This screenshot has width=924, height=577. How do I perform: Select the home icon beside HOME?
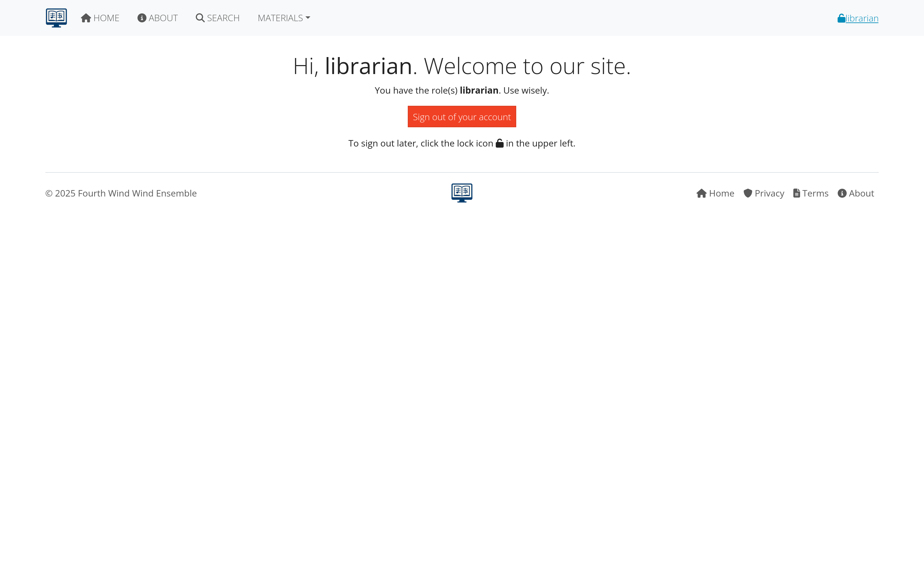click(x=86, y=17)
